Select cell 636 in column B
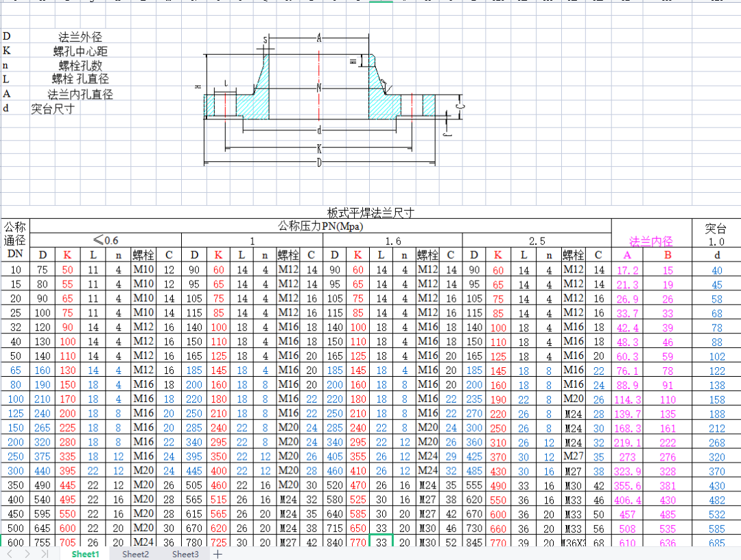 (x=668, y=543)
